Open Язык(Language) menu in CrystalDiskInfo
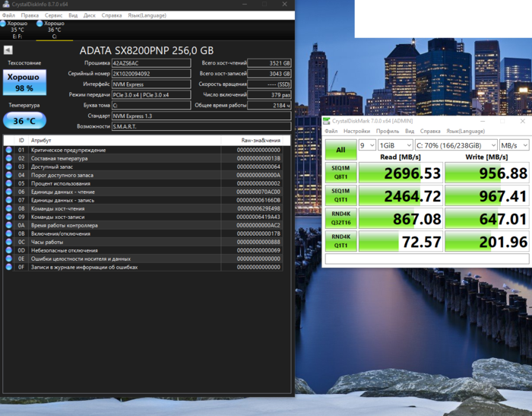Image resolution: width=532 pixels, height=416 pixels. tap(147, 15)
